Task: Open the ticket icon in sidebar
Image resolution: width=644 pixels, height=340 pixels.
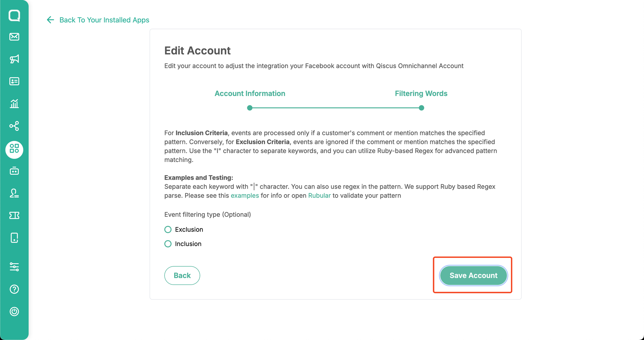Action: (x=14, y=215)
